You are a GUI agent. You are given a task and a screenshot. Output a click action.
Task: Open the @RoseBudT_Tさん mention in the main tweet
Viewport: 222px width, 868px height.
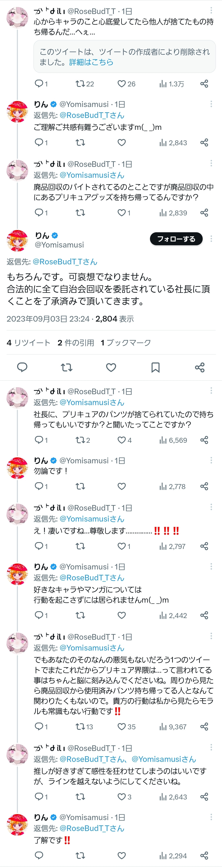coord(65,261)
